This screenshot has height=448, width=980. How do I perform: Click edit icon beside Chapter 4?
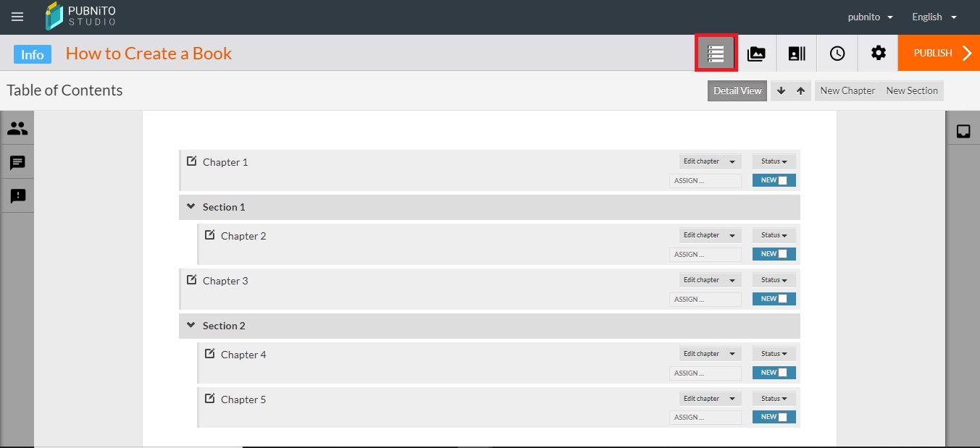coord(209,353)
